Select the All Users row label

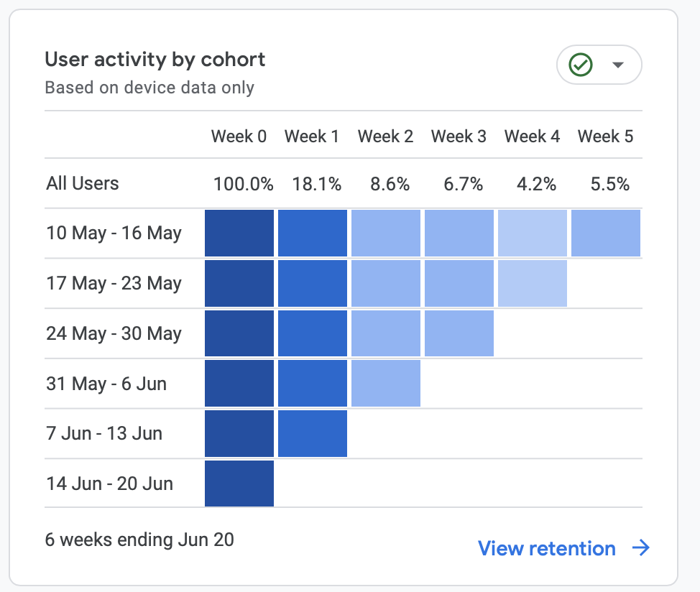pyautogui.click(x=83, y=183)
